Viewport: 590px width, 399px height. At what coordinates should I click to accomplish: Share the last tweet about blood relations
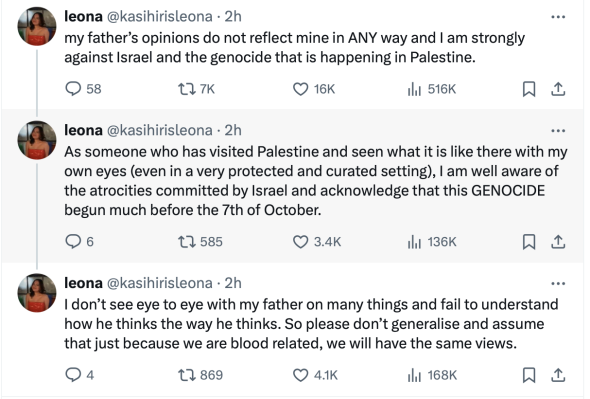[x=558, y=375]
